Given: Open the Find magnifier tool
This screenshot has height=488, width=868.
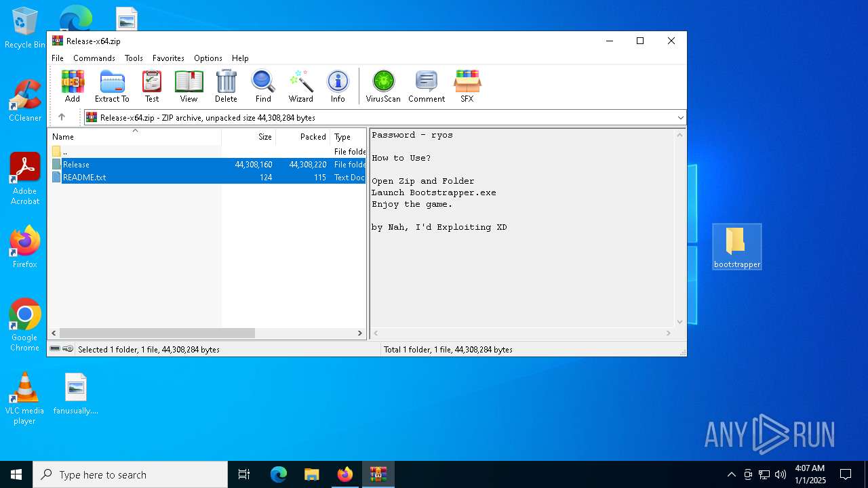Looking at the screenshot, I should (263, 86).
